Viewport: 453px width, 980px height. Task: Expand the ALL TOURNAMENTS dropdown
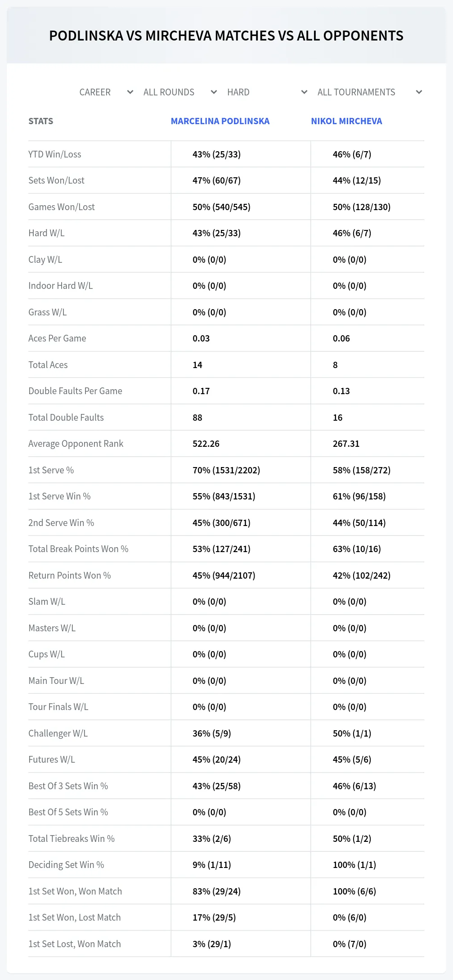click(x=369, y=92)
